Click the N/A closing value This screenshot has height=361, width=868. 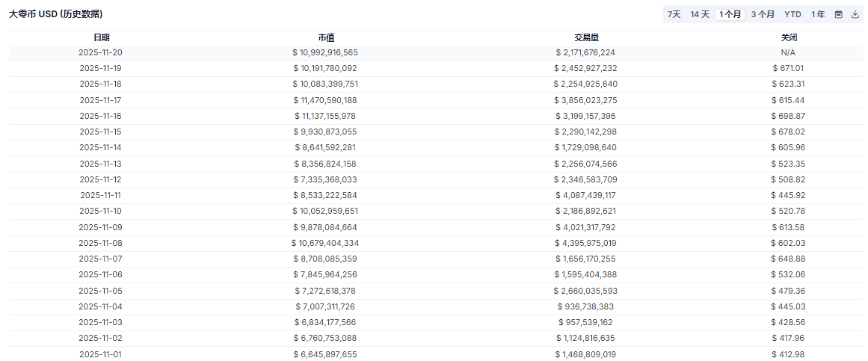pos(788,52)
